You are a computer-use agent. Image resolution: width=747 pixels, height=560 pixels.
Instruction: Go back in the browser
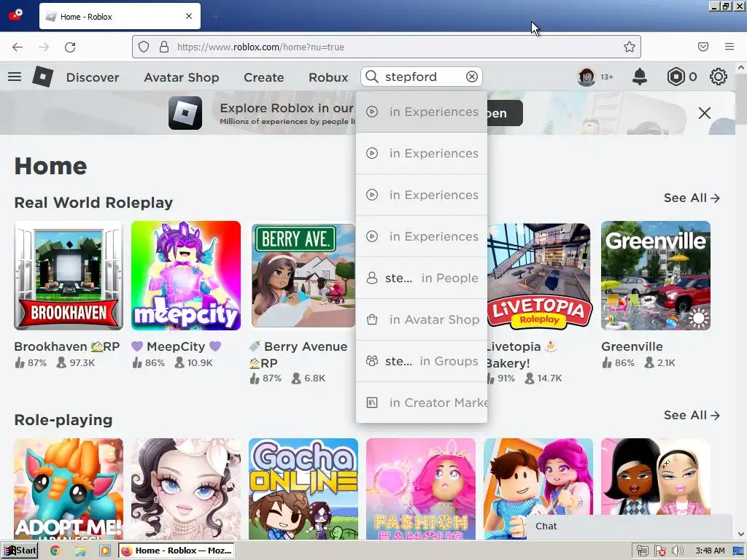(18, 47)
